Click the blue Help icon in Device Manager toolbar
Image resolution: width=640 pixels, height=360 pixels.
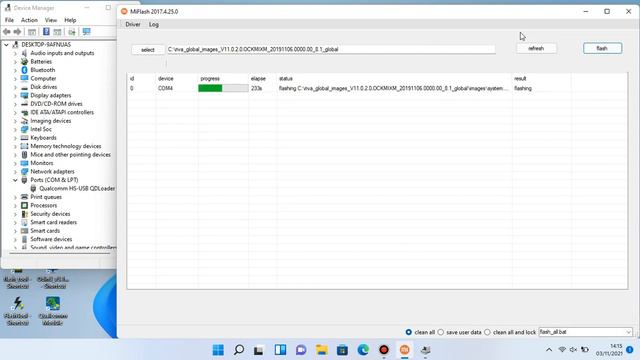(x=46, y=31)
